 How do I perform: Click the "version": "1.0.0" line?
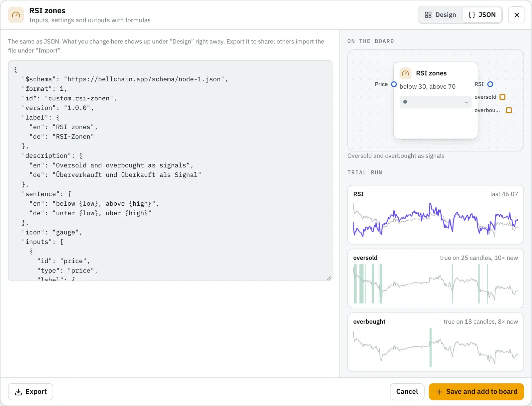click(58, 108)
